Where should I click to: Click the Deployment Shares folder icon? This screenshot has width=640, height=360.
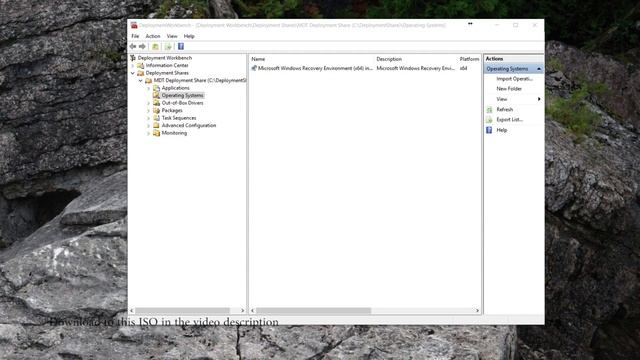[140, 73]
